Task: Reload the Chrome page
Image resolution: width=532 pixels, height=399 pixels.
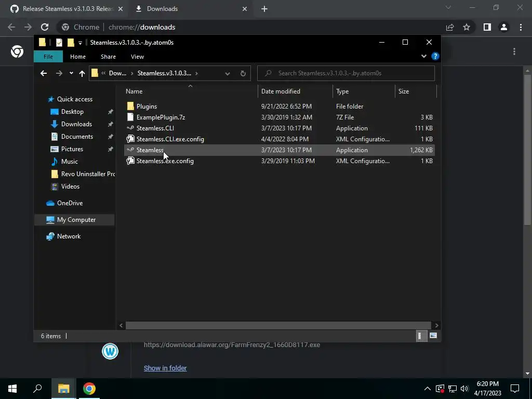Action: 45,27
